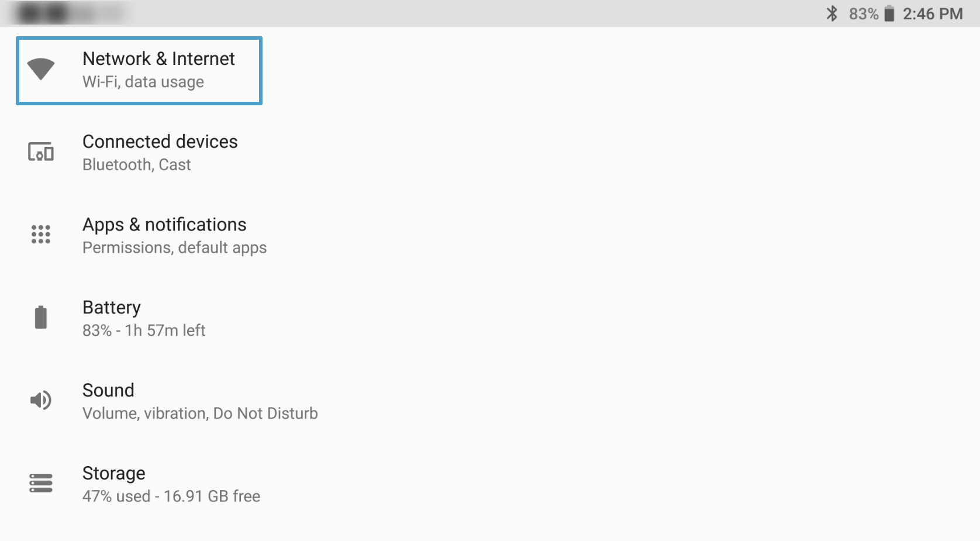The image size is (980, 541).
Task: Click the "Permissions, default apps" subtitle
Action: click(174, 248)
